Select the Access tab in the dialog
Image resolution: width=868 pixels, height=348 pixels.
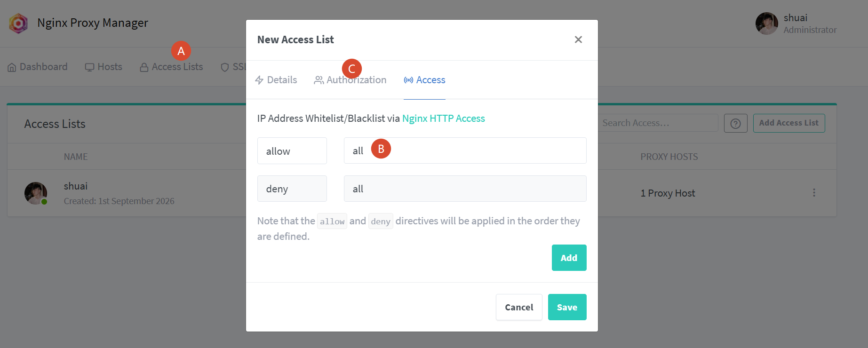(x=424, y=80)
